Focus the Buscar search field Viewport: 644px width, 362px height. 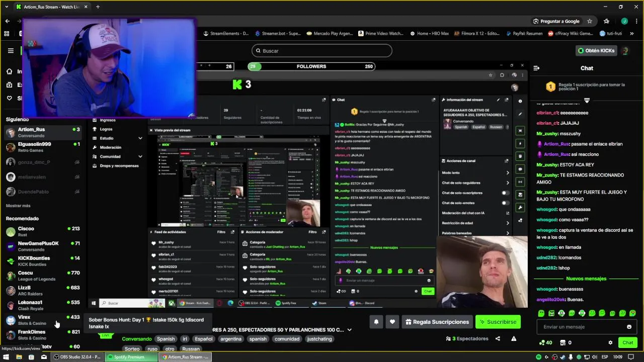322,51
